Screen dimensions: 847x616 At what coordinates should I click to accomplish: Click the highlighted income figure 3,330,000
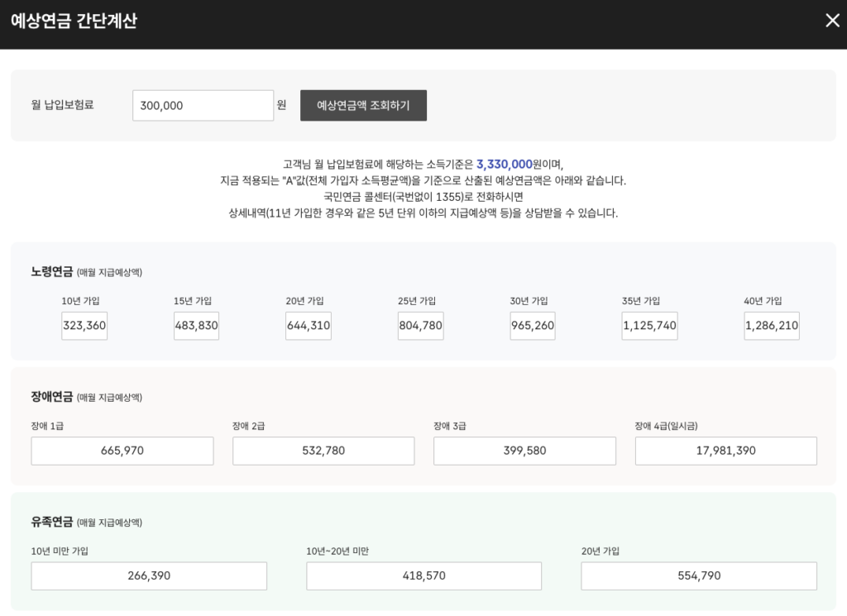[505, 164]
